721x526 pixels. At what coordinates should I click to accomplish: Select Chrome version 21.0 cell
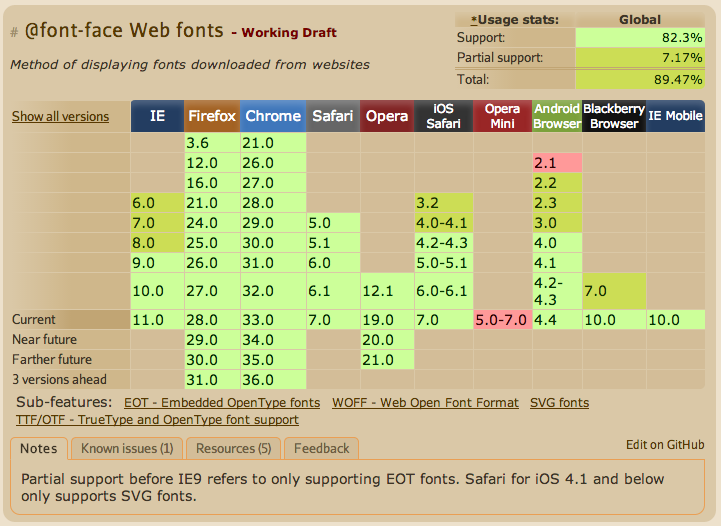[273, 143]
